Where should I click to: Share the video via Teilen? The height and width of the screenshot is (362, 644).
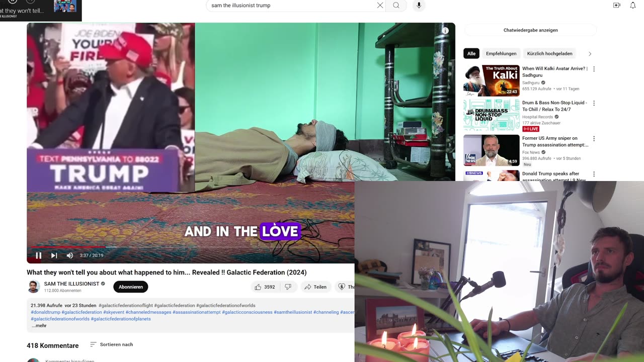click(x=315, y=287)
